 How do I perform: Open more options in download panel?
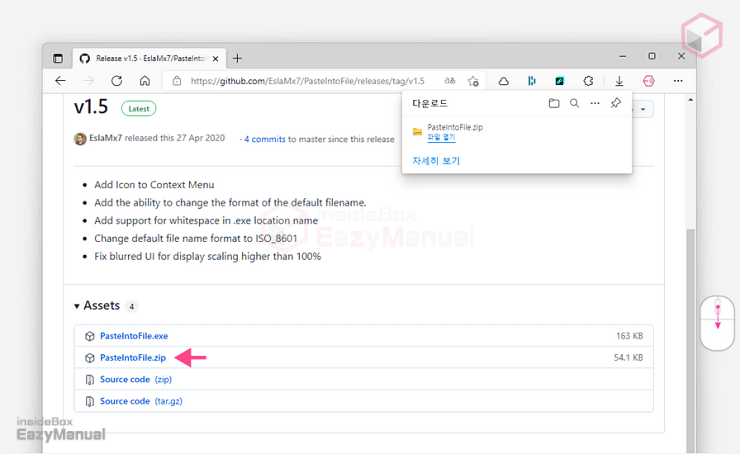595,103
